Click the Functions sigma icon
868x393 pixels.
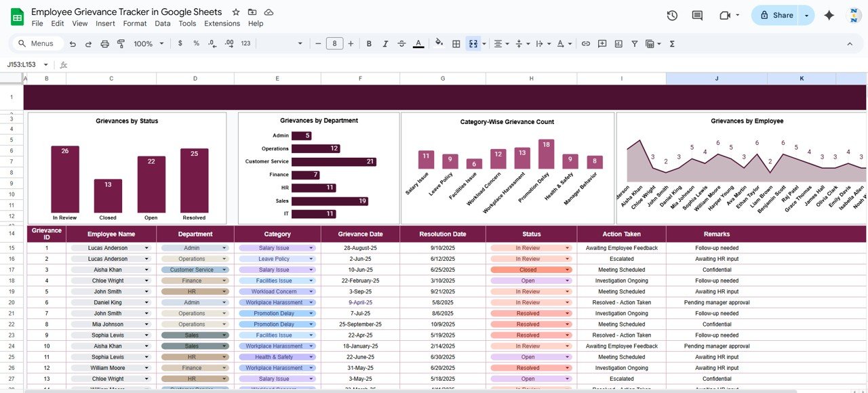point(672,43)
